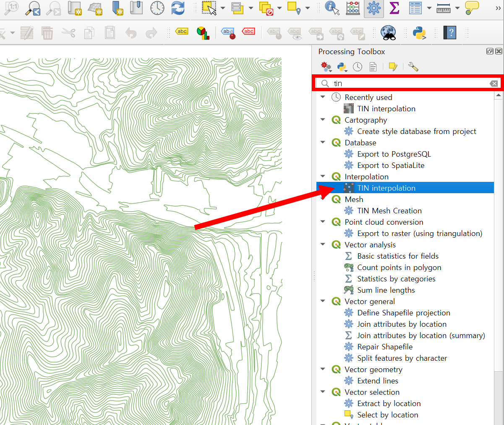Collapse Vector general group
504x425 pixels.
(323, 301)
